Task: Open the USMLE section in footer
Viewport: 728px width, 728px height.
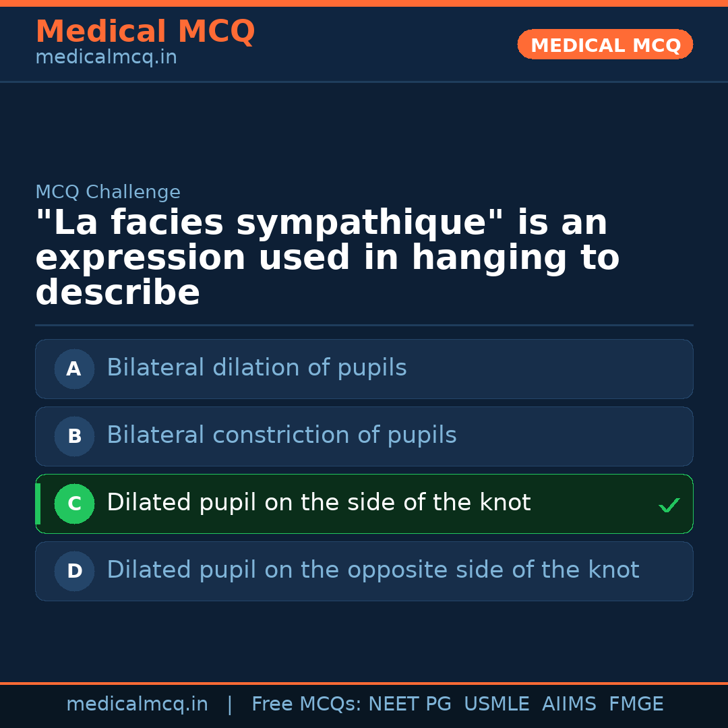Action: [x=497, y=703]
